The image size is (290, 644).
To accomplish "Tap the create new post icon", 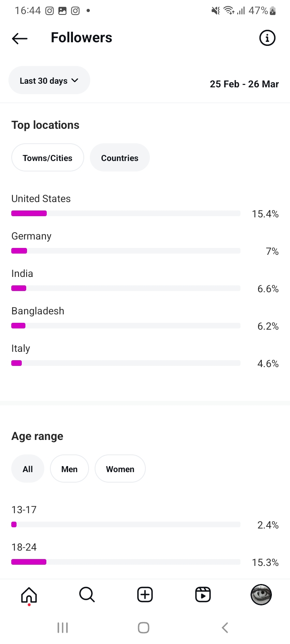I will 145,594.
